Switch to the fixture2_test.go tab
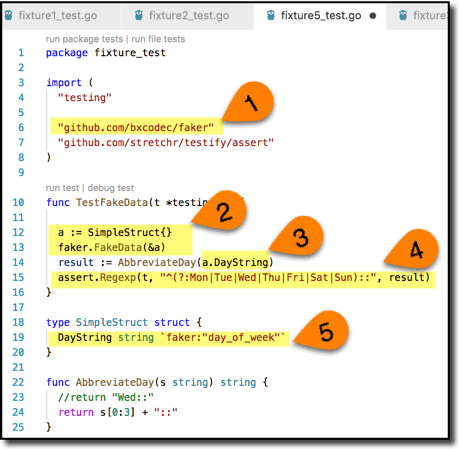 [189, 16]
